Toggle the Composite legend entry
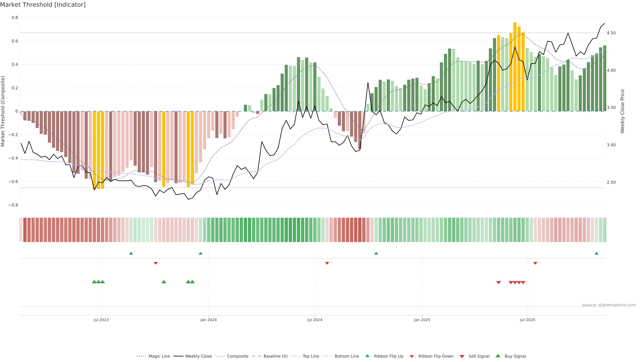Image resolution: width=644 pixels, height=362 pixels. 237,356
